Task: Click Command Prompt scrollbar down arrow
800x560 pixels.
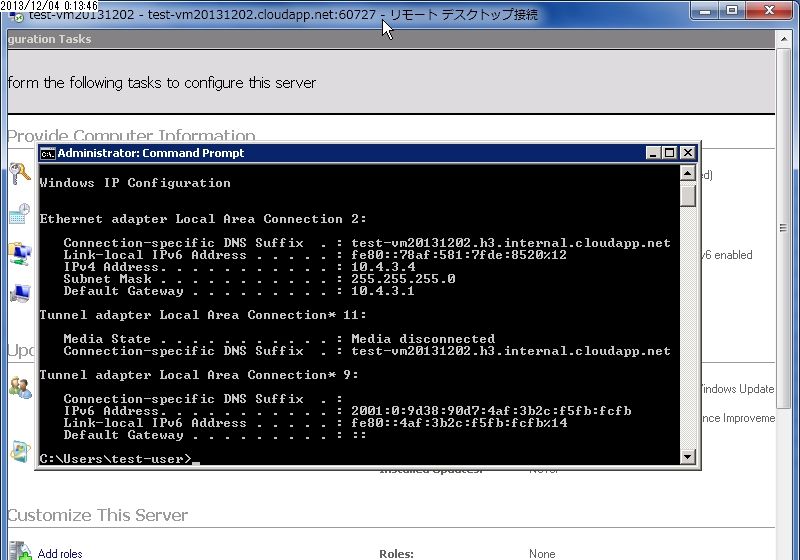Action: tap(688, 456)
